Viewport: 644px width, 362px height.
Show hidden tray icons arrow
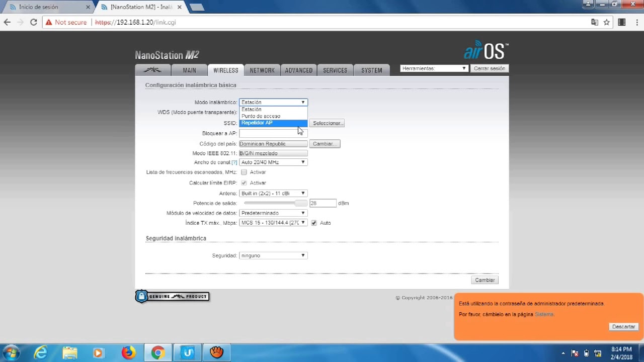563,353
